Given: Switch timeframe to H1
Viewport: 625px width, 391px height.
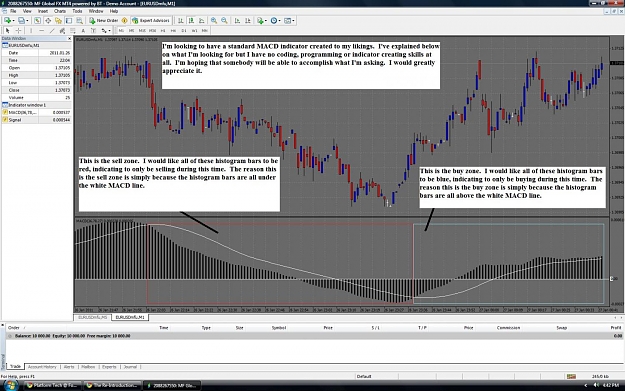Looking at the screenshot, I should [163, 30].
